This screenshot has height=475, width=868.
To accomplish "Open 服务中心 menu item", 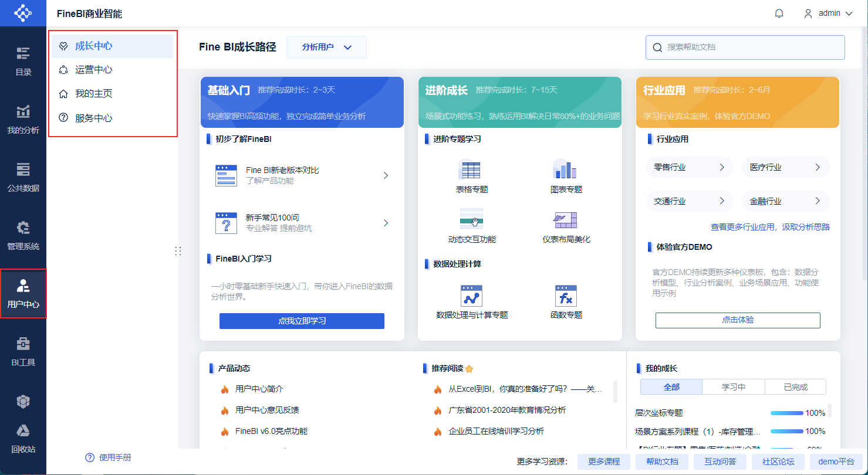I will tap(113, 118).
